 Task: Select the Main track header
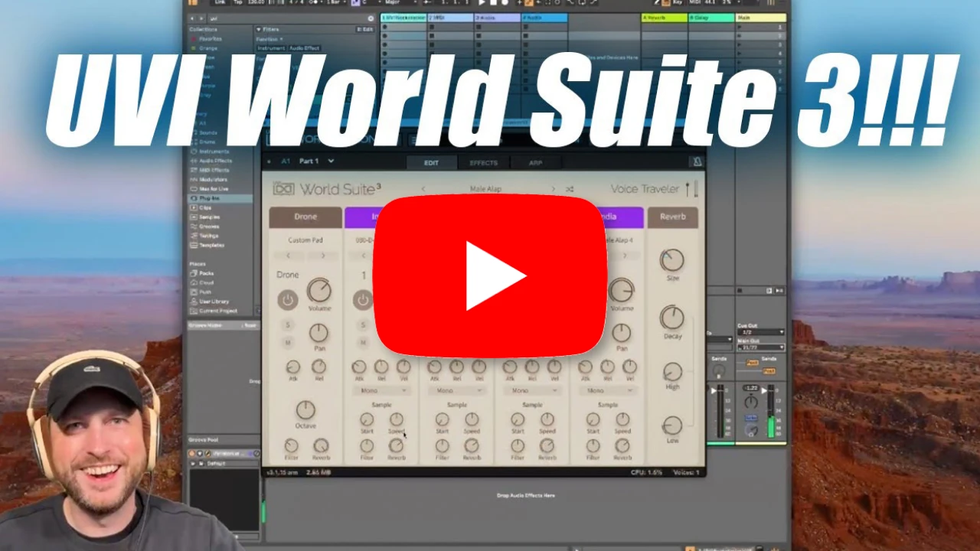[761, 18]
